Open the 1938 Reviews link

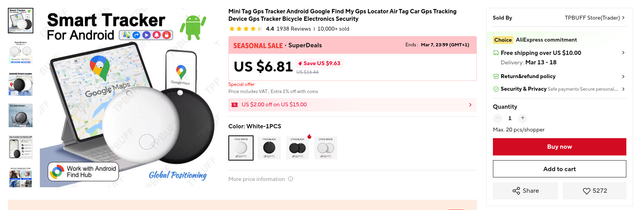(294, 29)
